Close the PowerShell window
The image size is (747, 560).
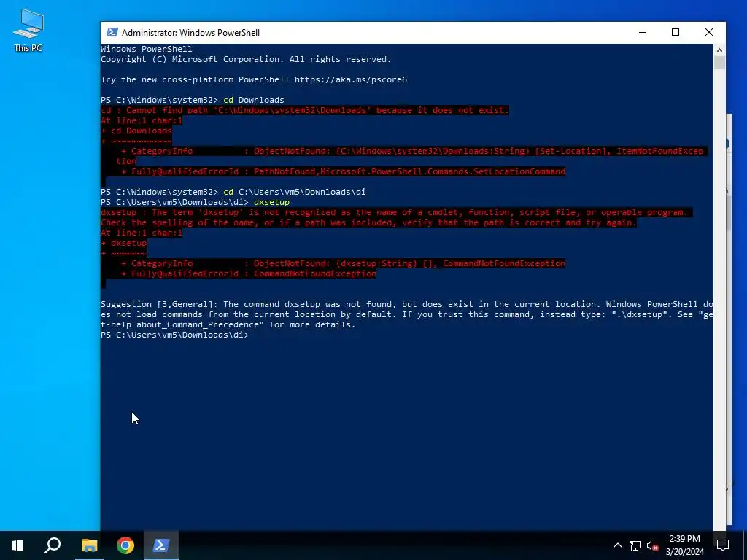pos(709,32)
